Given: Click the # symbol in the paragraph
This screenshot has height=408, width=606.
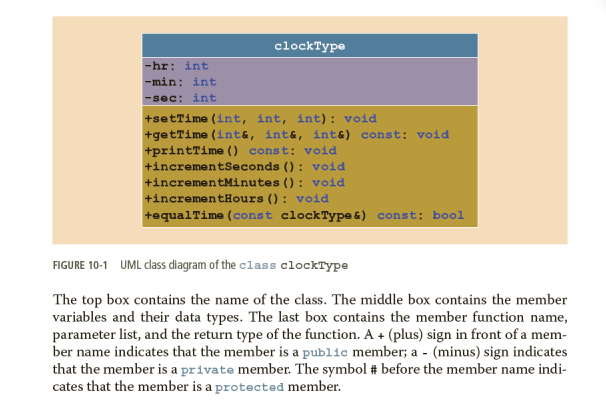Looking at the screenshot, I should point(374,370).
